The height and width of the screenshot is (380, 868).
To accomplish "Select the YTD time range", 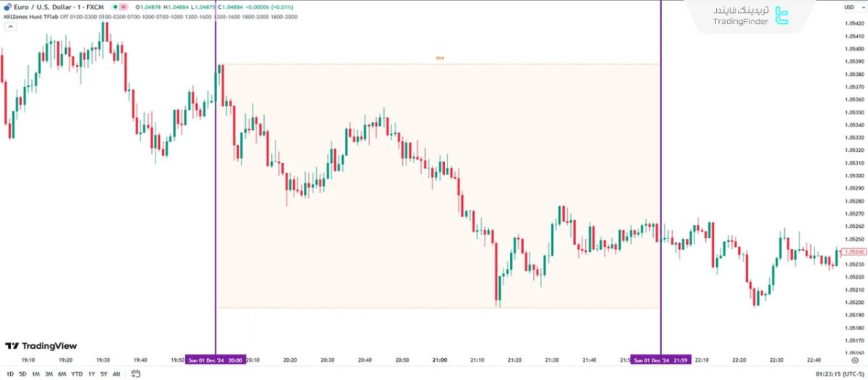I will click(x=77, y=373).
